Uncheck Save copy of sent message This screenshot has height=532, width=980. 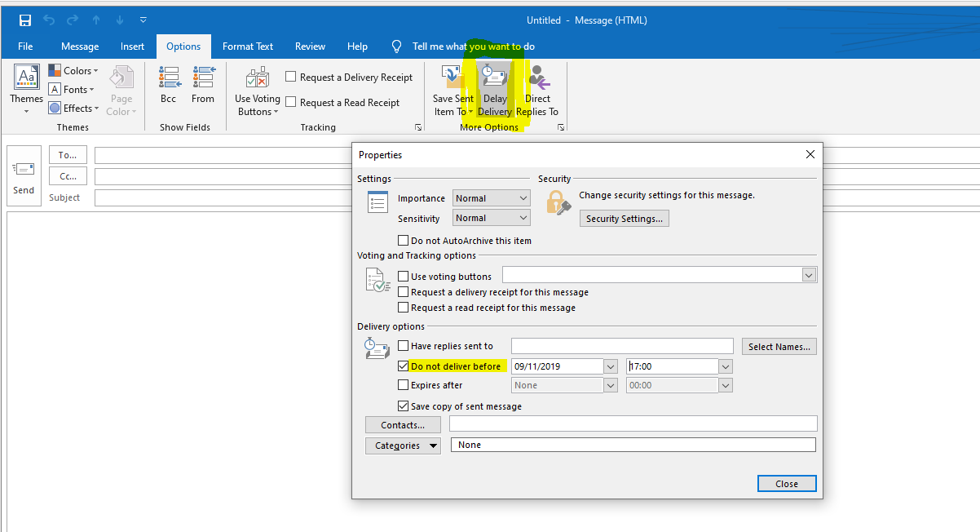pos(403,406)
